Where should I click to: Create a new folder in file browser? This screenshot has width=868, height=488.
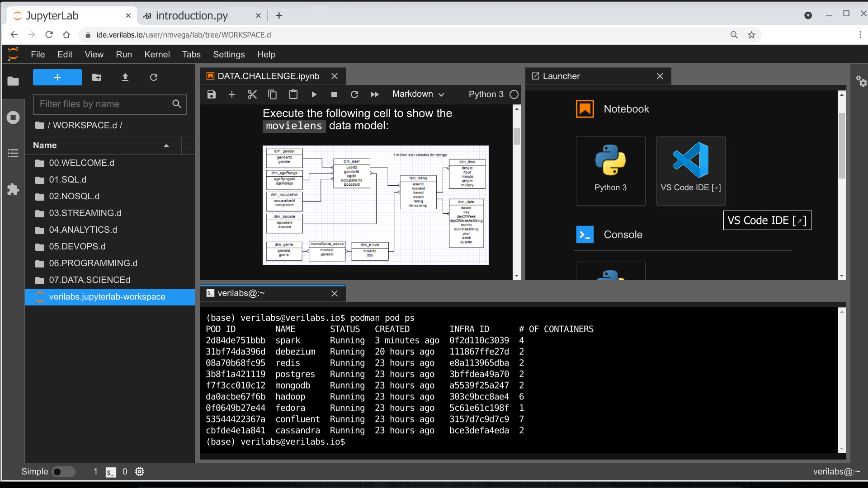[97, 77]
